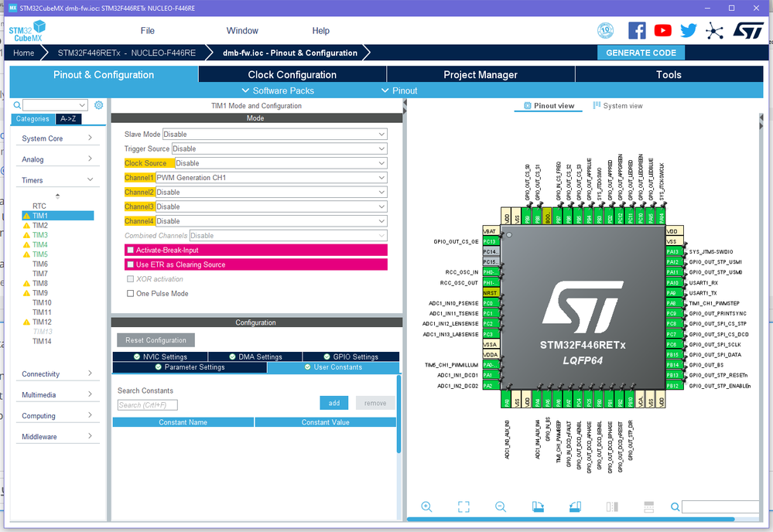
Task: Open the YouTube icon link
Action: [662, 30]
